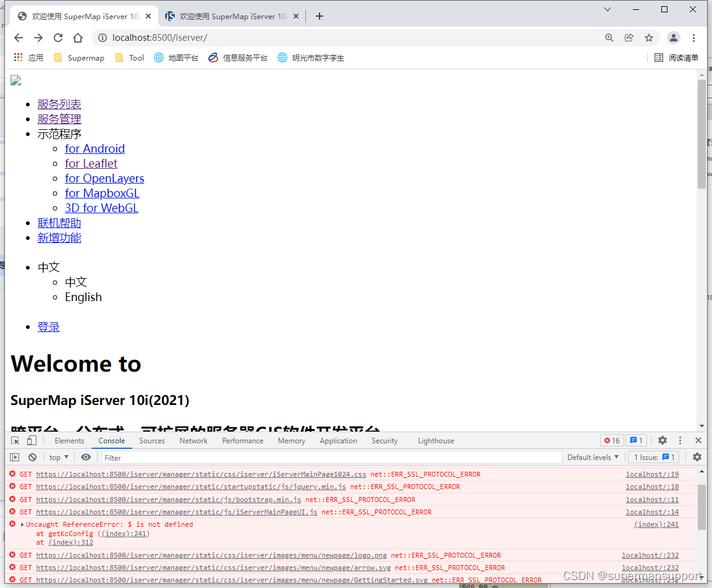Image resolution: width=712 pixels, height=588 pixels.
Task: Open the zoom magnifier in address bar
Action: click(609, 38)
